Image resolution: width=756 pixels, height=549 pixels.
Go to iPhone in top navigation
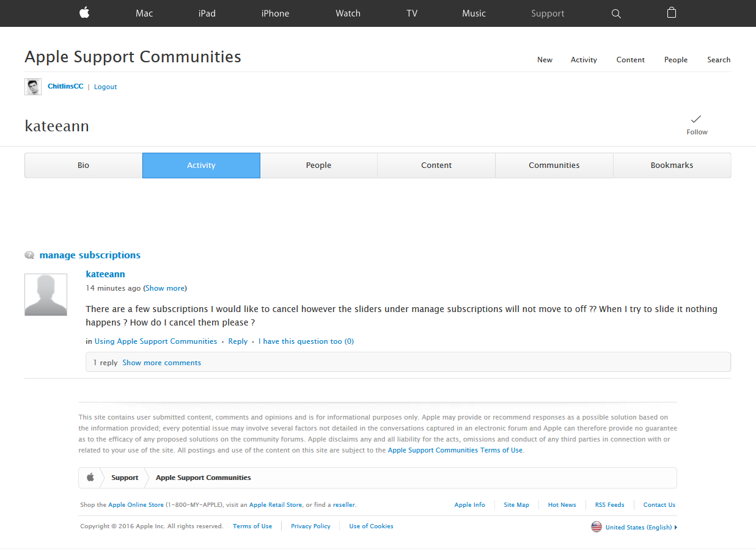point(275,13)
